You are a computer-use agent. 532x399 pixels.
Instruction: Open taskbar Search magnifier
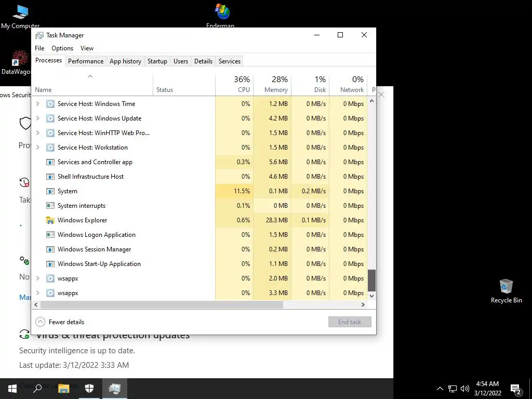point(37,389)
